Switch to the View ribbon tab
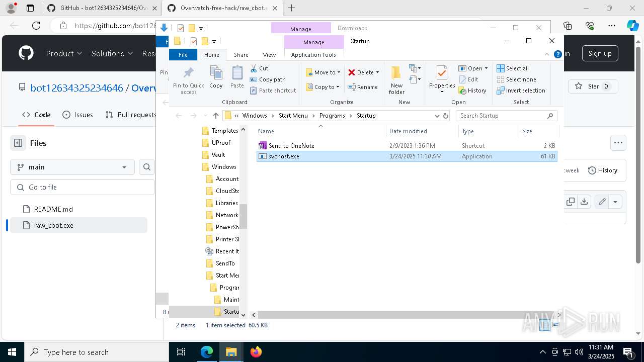 coord(269,55)
